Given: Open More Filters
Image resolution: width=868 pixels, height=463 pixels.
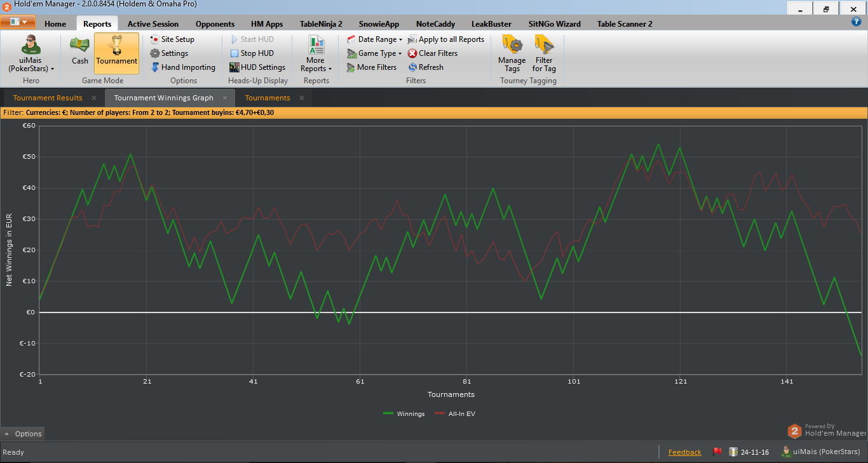Looking at the screenshot, I should point(372,67).
